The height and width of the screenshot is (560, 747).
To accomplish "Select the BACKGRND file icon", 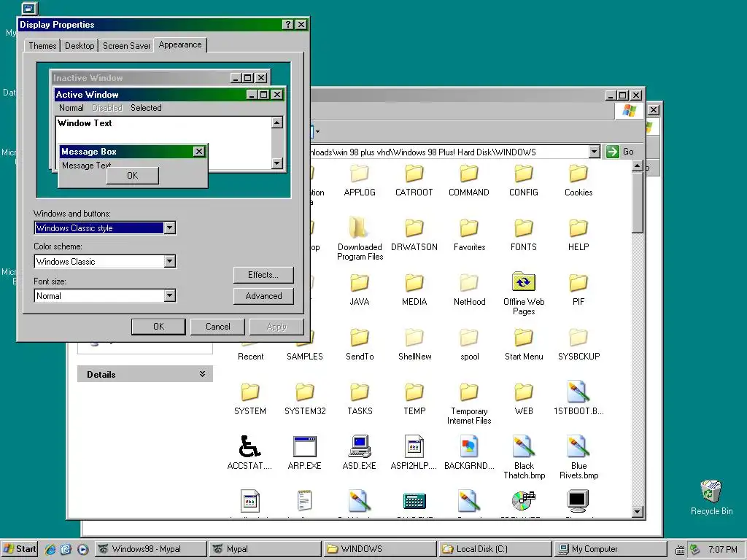I will click(x=469, y=447).
